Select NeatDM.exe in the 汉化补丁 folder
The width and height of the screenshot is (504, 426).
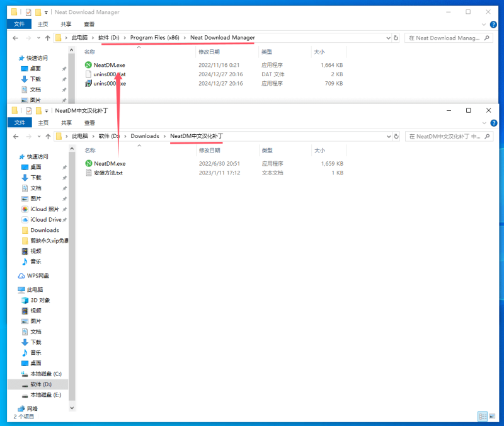coord(109,163)
